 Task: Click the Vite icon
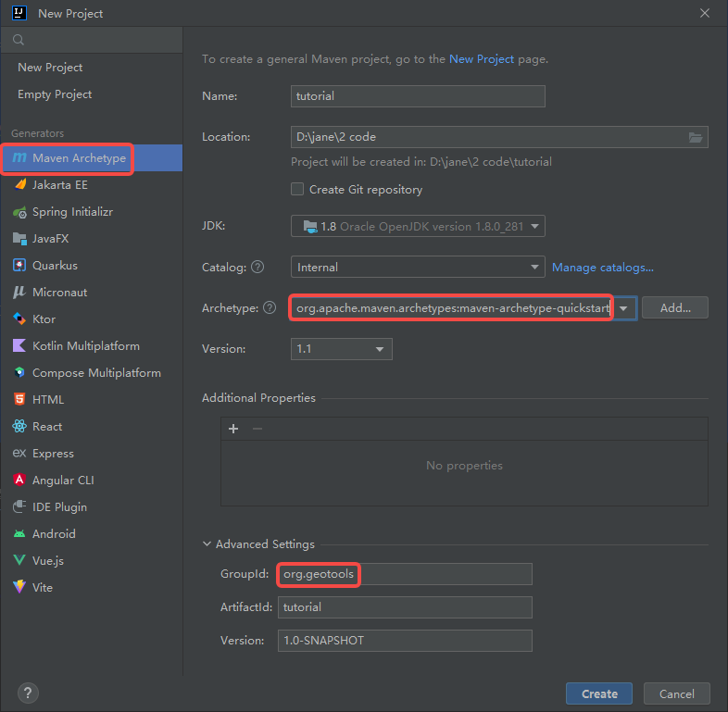19,587
